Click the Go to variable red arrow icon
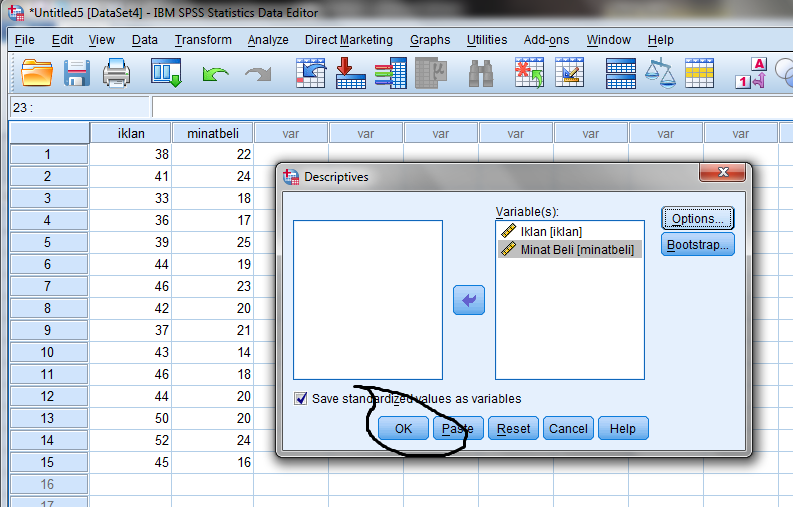The height and width of the screenshot is (507, 793). click(350, 73)
